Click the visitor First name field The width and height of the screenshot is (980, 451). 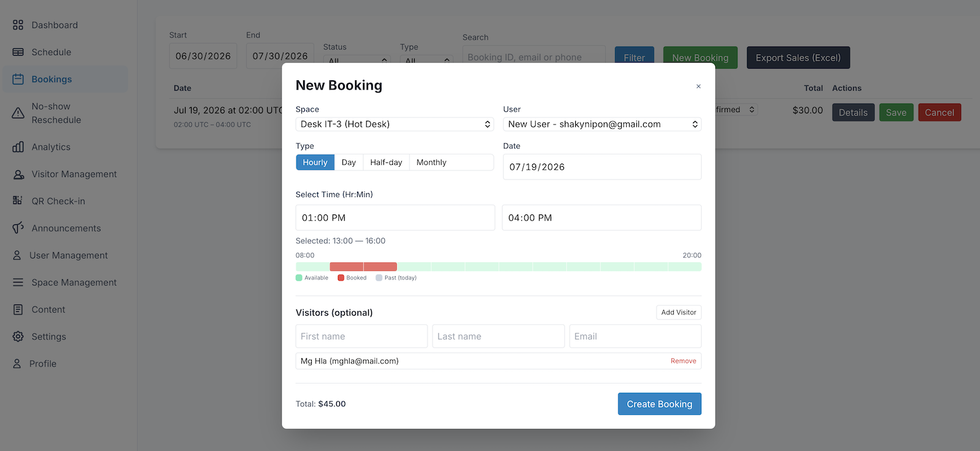[361, 336]
